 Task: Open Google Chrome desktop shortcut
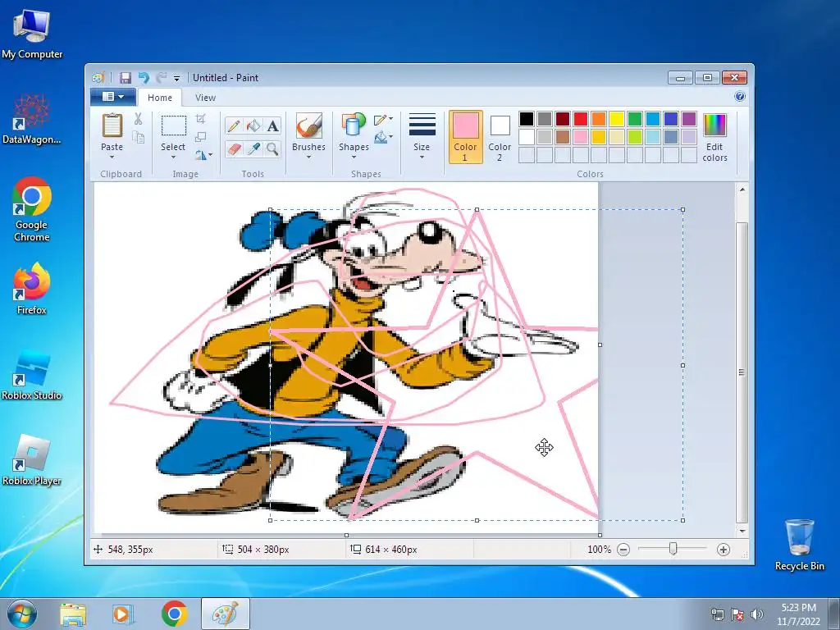tap(32, 209)
